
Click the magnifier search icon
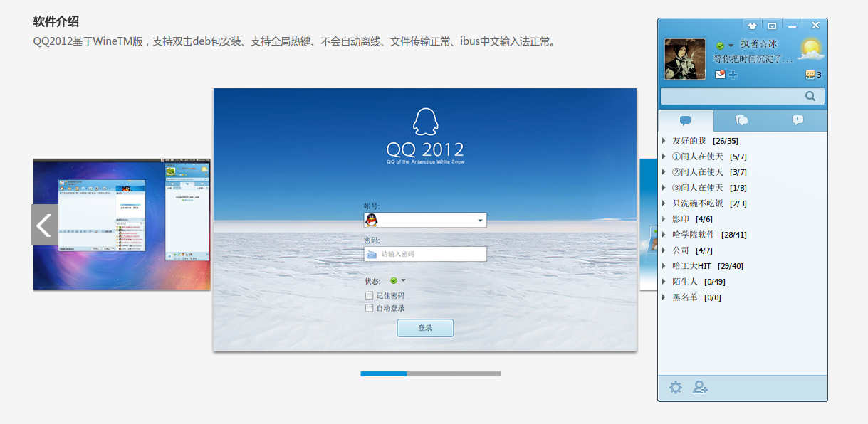tap(810, 96)
